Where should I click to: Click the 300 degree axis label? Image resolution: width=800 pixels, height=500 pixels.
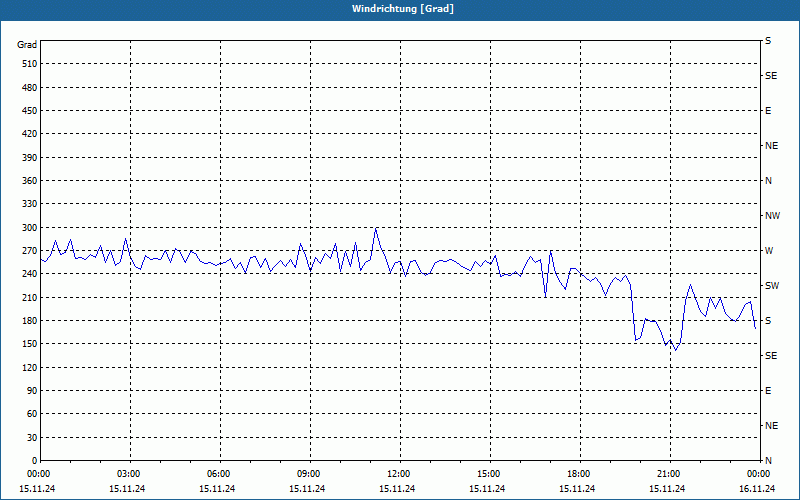[30, 227]
